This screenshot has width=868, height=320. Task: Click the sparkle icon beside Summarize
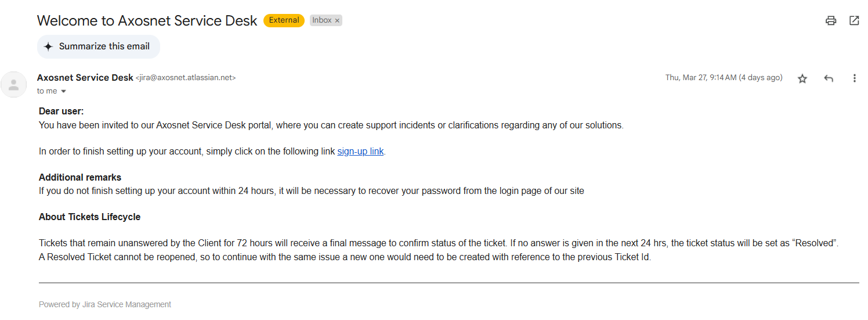(48, 46)
